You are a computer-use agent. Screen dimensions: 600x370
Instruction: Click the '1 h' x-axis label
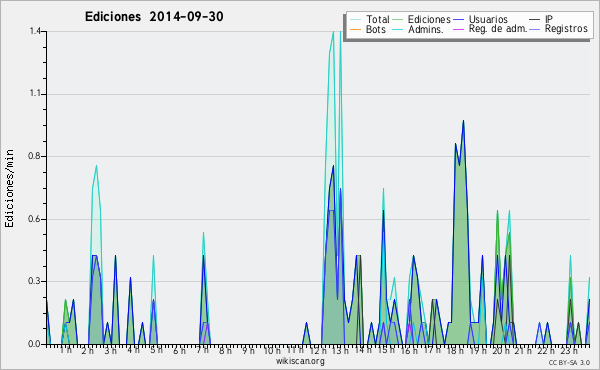click(x=66, y=350)
